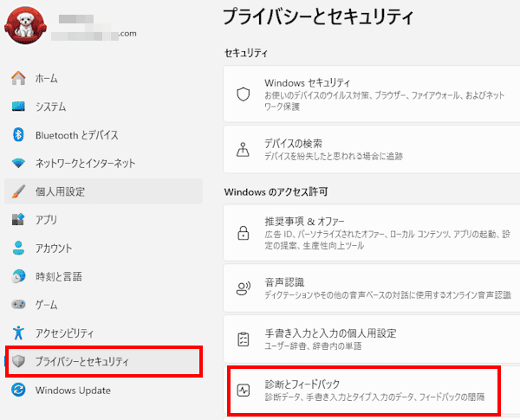Click description text ユーザー辞書、辞書内の単語
Screen dimensions: 520x420
(x=313, y=346)
